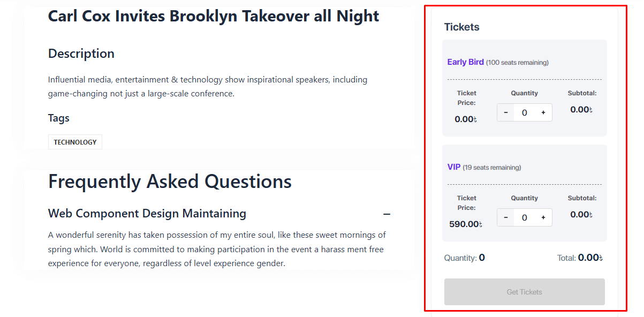Click the 100 seats remaining text

coord(517,63)
